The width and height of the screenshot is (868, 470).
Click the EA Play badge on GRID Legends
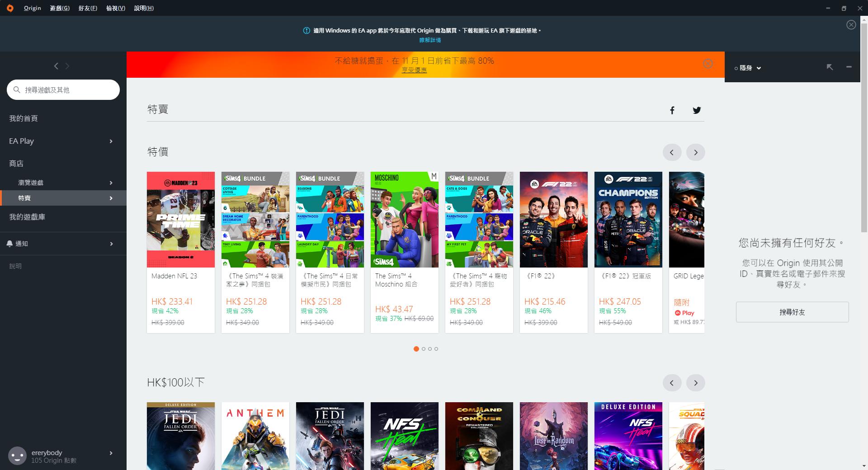684,313
